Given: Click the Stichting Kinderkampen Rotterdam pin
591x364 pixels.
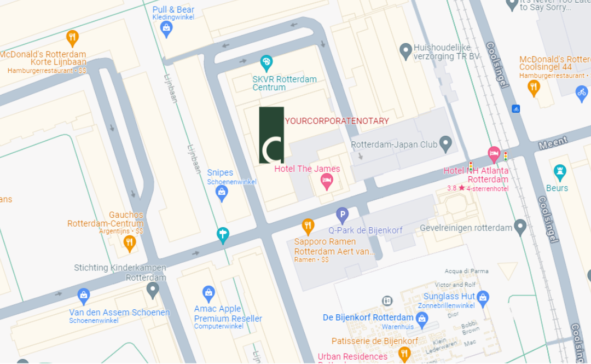Looking at the screenshot, I should (153, 291).
